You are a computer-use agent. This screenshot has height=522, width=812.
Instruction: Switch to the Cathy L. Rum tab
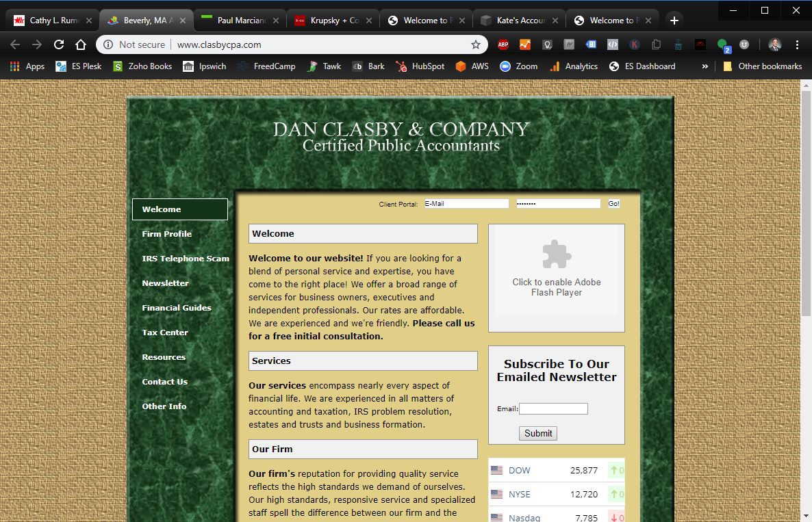[x=52, y=20]
